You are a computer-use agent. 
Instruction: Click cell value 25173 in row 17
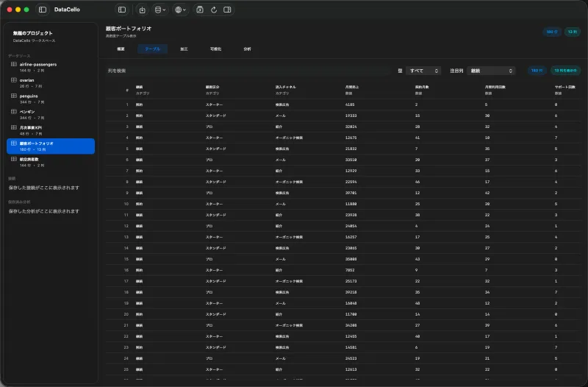[x=351, y=281]
